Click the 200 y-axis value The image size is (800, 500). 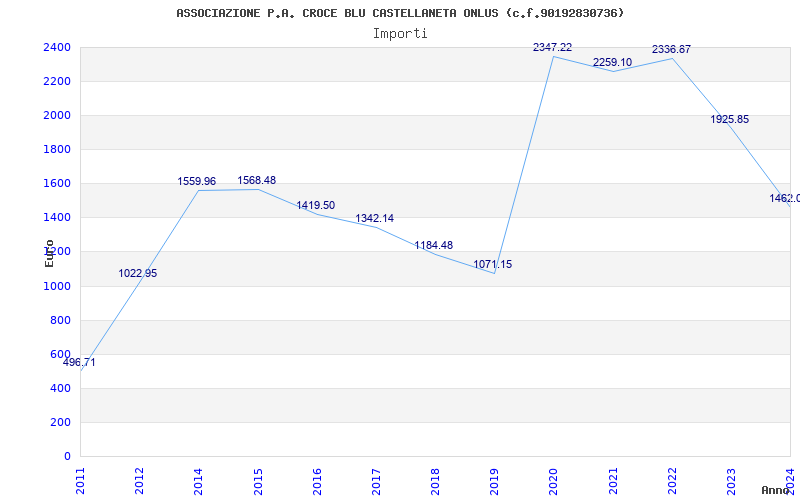(x=61, y=422)
